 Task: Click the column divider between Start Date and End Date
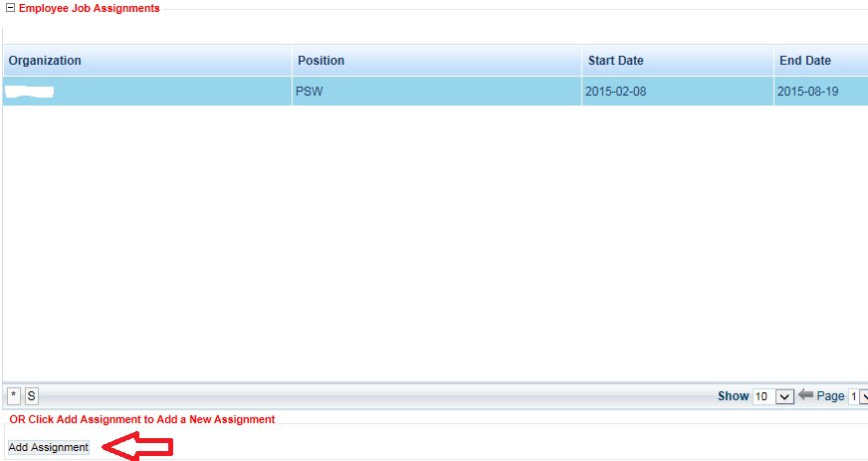click(773, 61)
